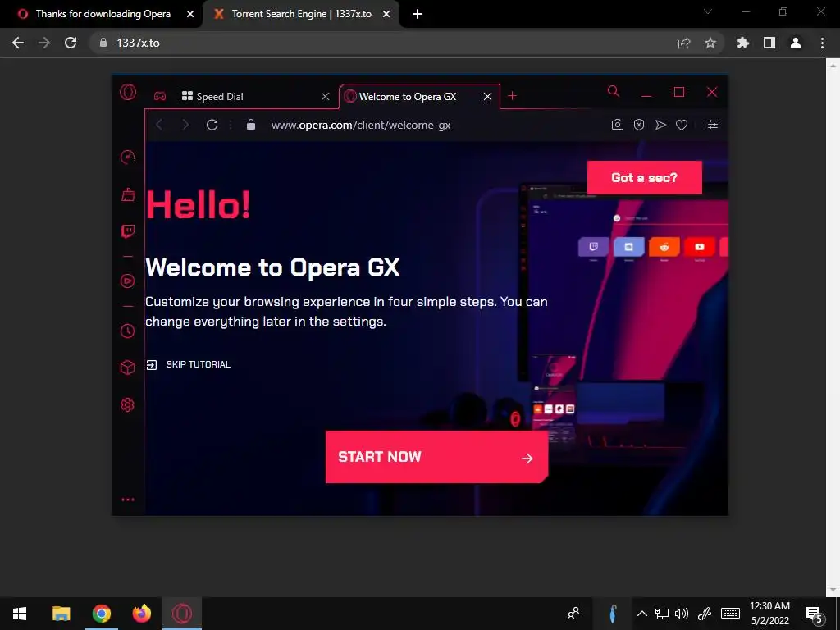Click the Opera GX address bar URL
Screen dimensions: 840x630
click(361, 125)
